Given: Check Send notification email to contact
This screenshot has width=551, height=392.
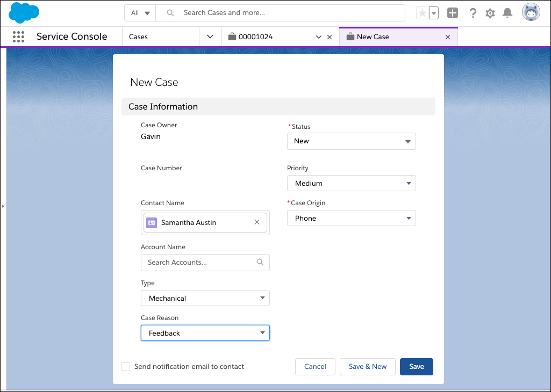Looking at the screenshot, I should point(126,367).
